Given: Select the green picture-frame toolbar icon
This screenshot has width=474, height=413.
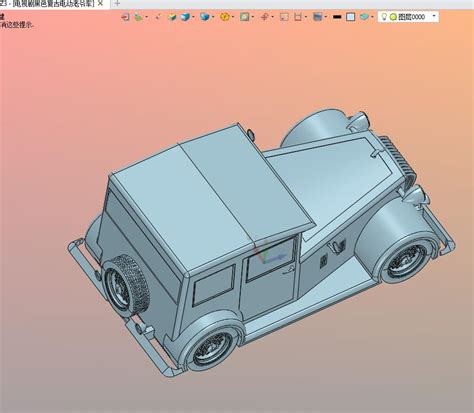Looking at the screenshot, I should click(245, 17).
